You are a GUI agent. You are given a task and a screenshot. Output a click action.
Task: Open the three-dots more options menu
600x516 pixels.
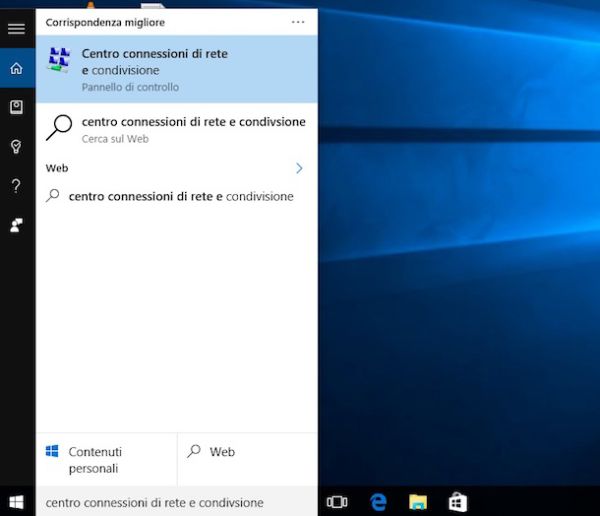(x=298, y=21)
